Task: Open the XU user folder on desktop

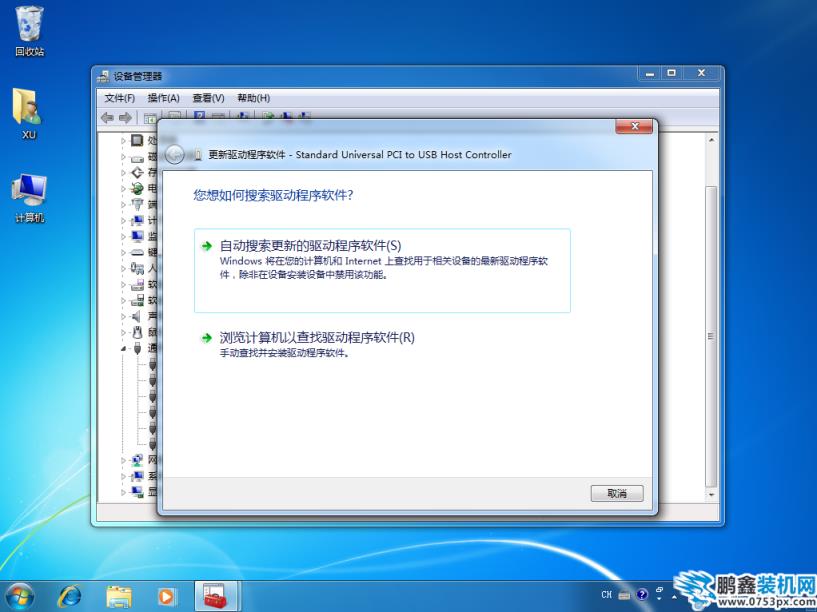Action: pyautogui.click(x=29, y=113)
